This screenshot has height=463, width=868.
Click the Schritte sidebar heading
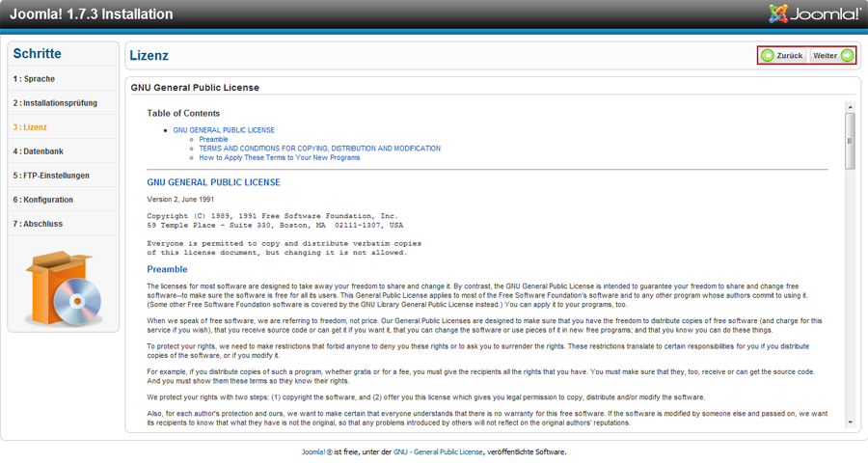coord(37,54)
